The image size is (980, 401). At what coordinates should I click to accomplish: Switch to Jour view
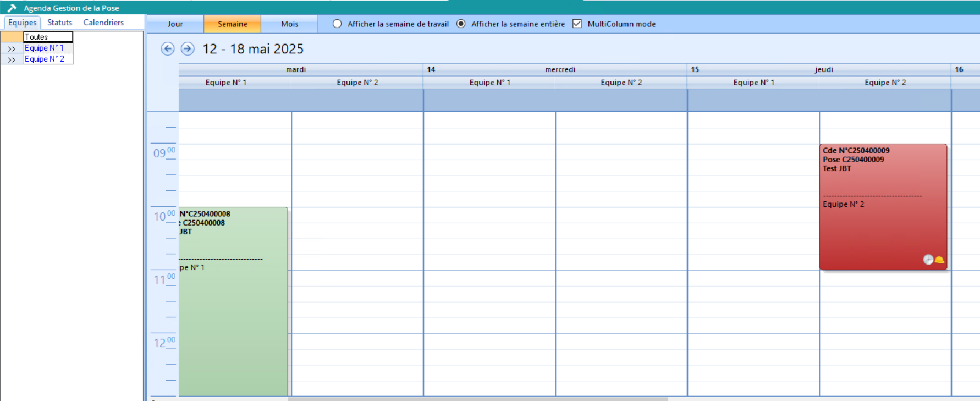click(175, 24)
